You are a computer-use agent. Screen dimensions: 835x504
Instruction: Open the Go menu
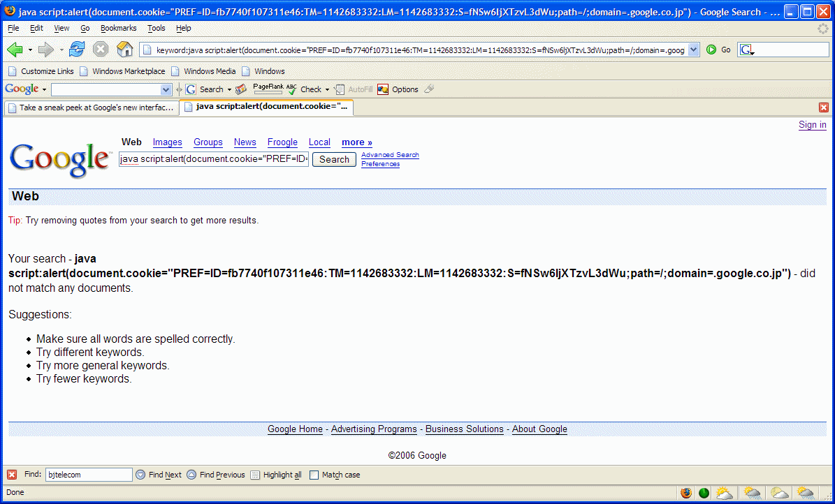pos(85,28)
